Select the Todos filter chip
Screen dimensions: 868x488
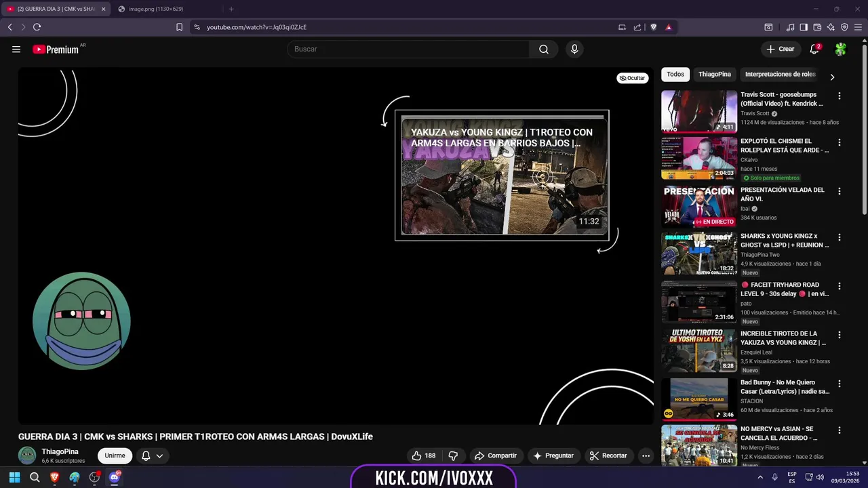[x=675, y=75]
